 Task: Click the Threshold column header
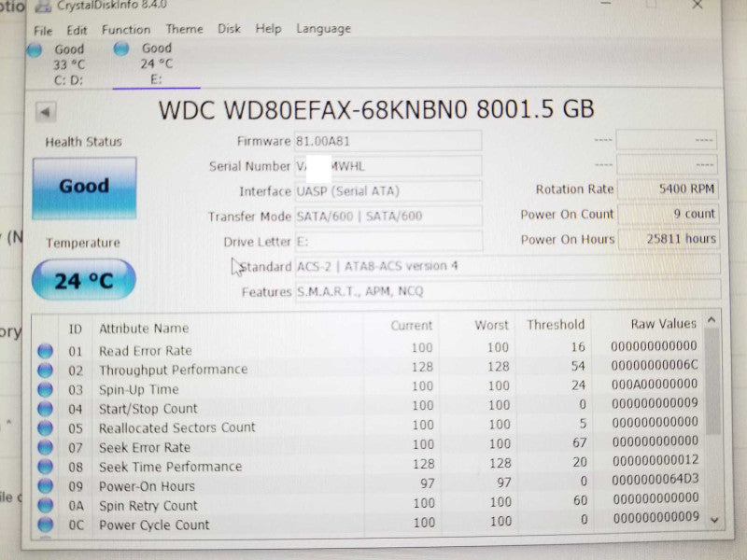point(556,325)
